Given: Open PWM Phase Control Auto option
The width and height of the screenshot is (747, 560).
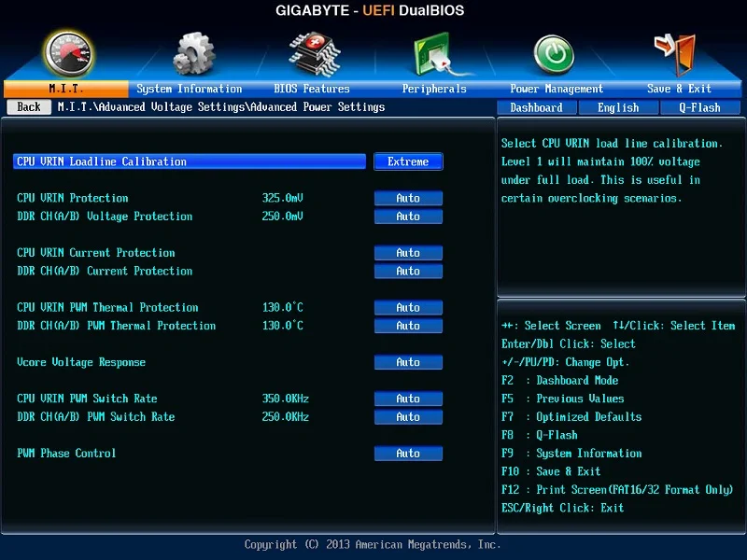Looking at the screenshot, I should pos(408,454).
